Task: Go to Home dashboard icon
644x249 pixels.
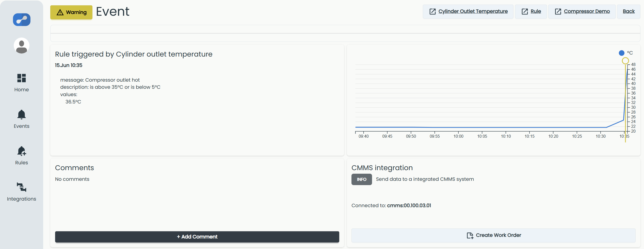Action: (22, 78)
